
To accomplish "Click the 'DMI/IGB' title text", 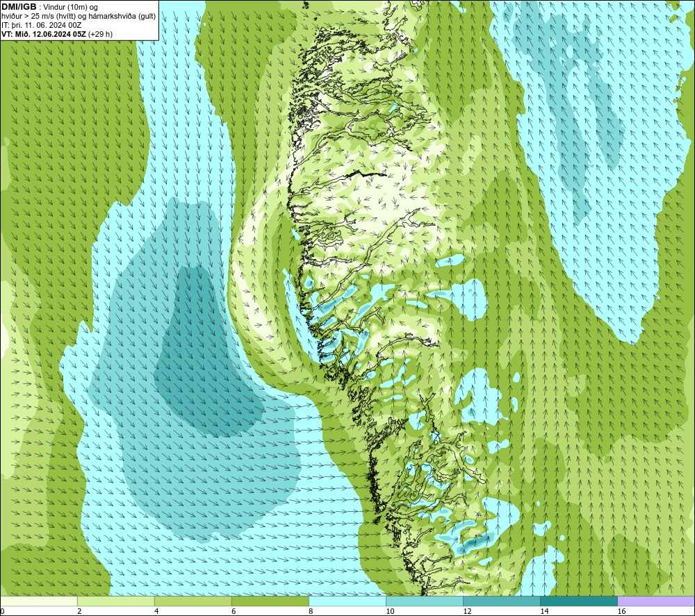I will [x=19, y=7].
